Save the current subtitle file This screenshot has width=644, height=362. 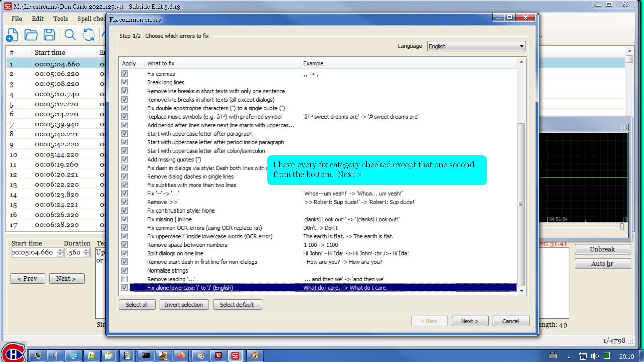(49, 35)
